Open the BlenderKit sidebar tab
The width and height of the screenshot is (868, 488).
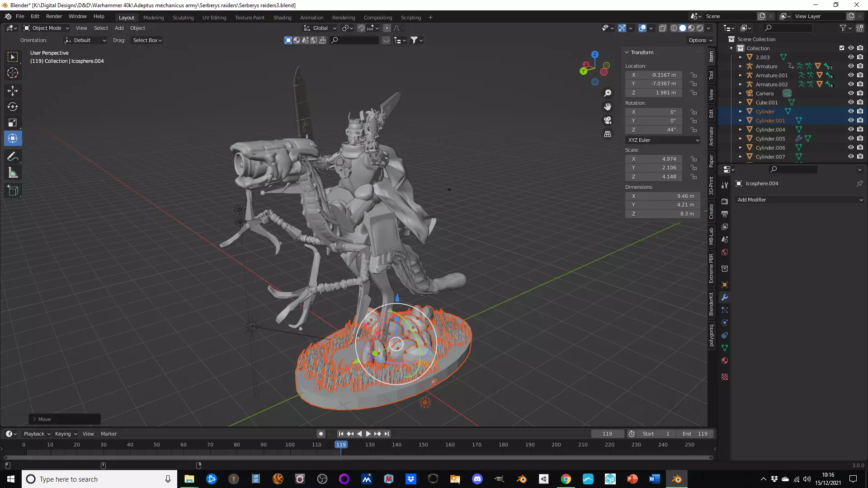[711, 304]
